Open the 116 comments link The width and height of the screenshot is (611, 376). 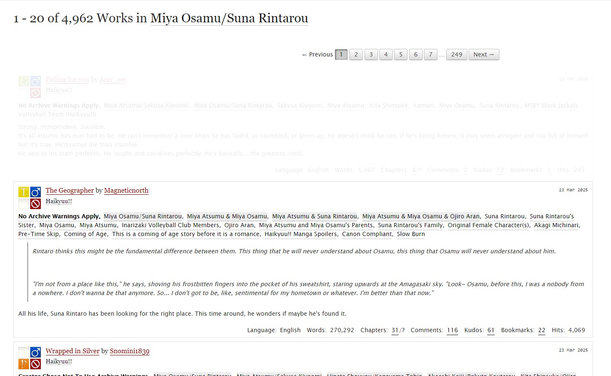tap(452, 330)
